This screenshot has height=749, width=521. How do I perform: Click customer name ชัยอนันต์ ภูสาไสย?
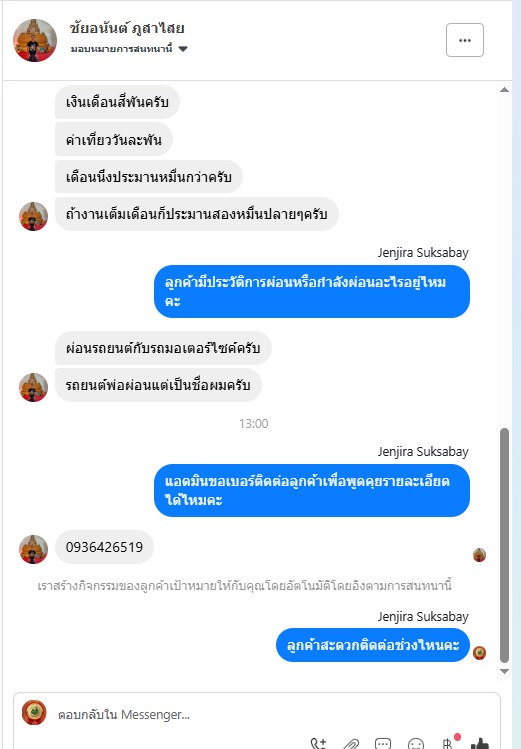point(127,29)
